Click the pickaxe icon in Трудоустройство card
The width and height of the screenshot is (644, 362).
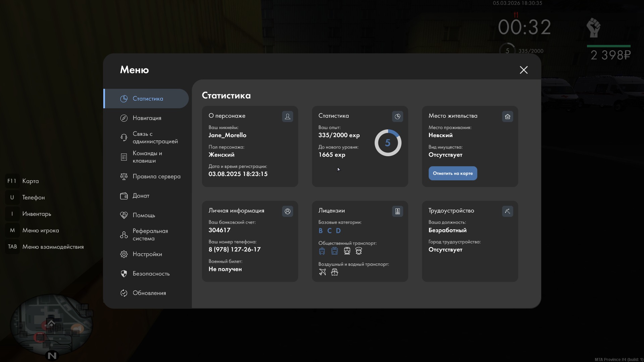tap(507, 211)
